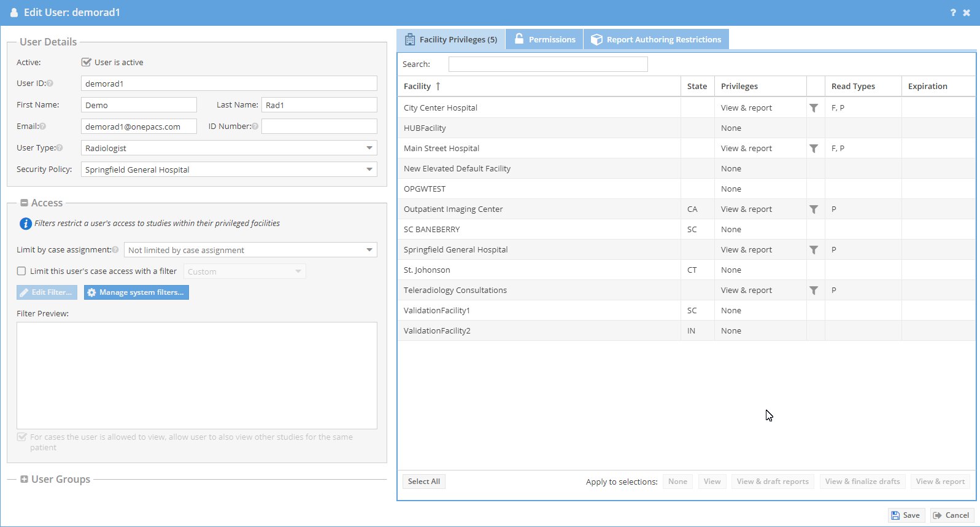Click the Email help icon
This screenshot has width=980, height=527.
[x=42, y=127]
